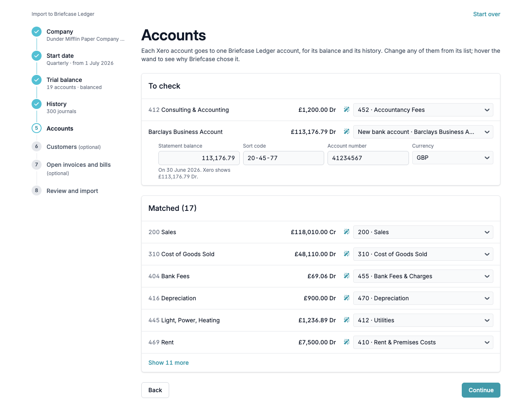The height and width of the screenshot is (408, 532).
Task: Click the Matched (17) heading
Action: pos(172,208)
